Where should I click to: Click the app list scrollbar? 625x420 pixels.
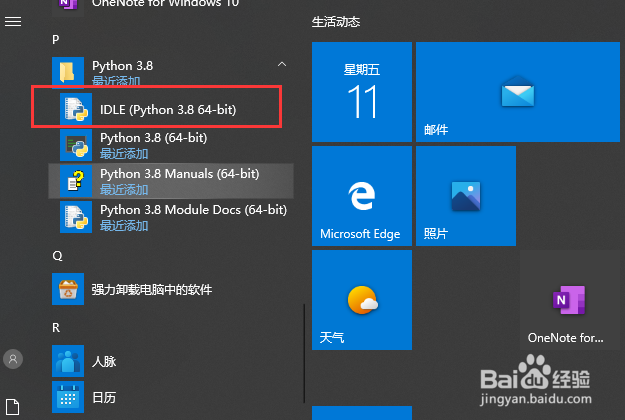pyautogui.click(x=304, y=353)
